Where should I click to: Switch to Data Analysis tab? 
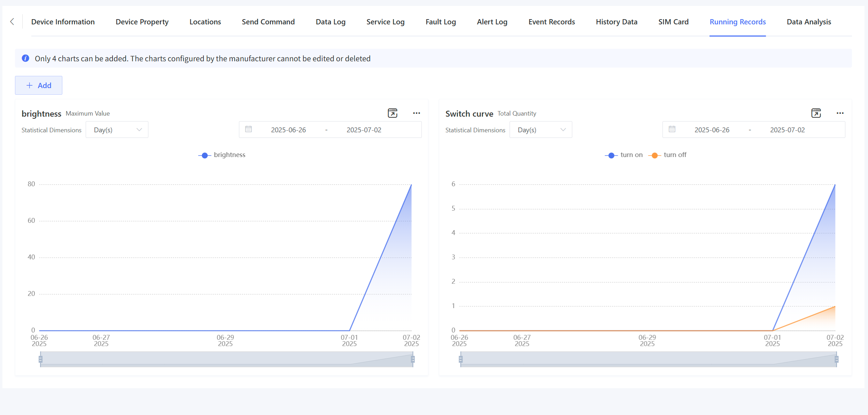(809, 22)
